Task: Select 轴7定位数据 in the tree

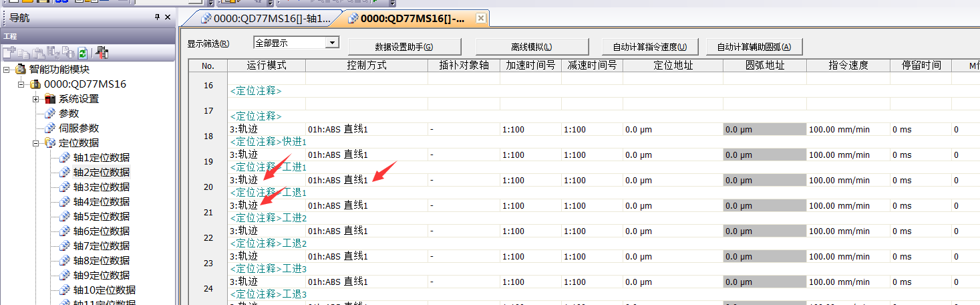Action: point(101,246)
